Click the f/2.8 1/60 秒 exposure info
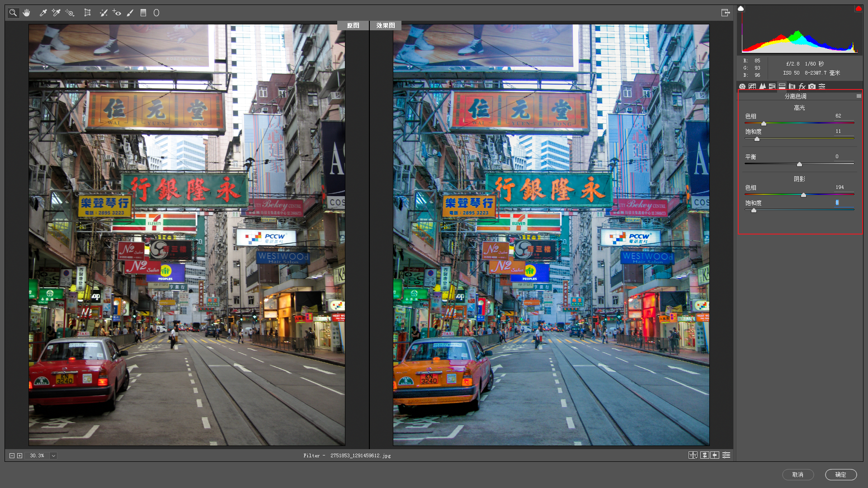Screen dimensions: 868x488 pos(805,64)
